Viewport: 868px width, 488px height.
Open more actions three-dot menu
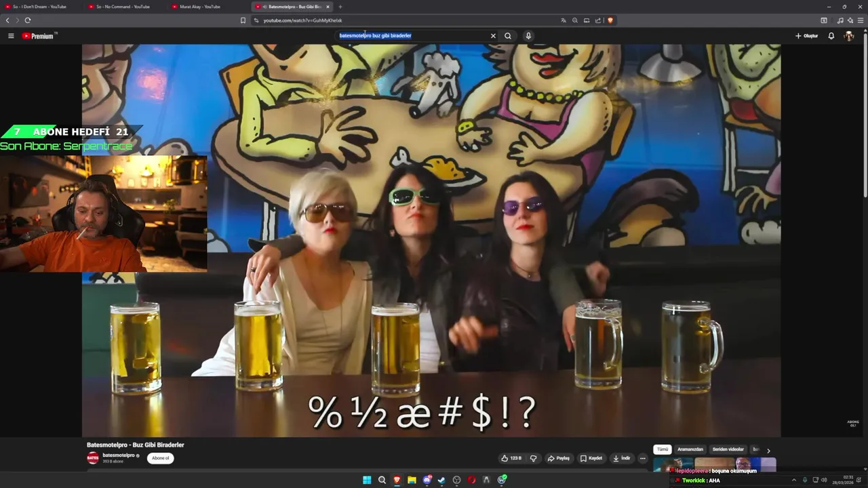pyautogui.click(x=643, y=458)
